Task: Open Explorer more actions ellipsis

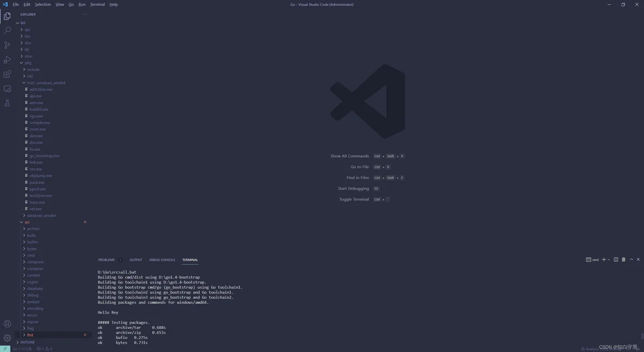Action: click(84, 14)
